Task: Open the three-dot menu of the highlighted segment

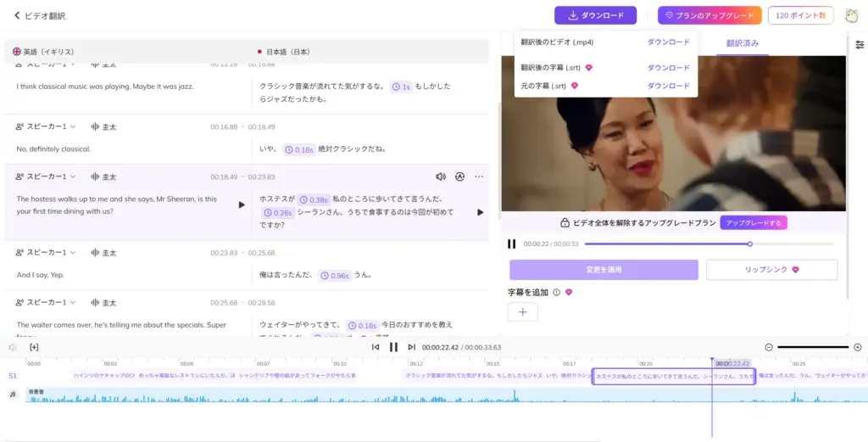Action: (480, 177)
